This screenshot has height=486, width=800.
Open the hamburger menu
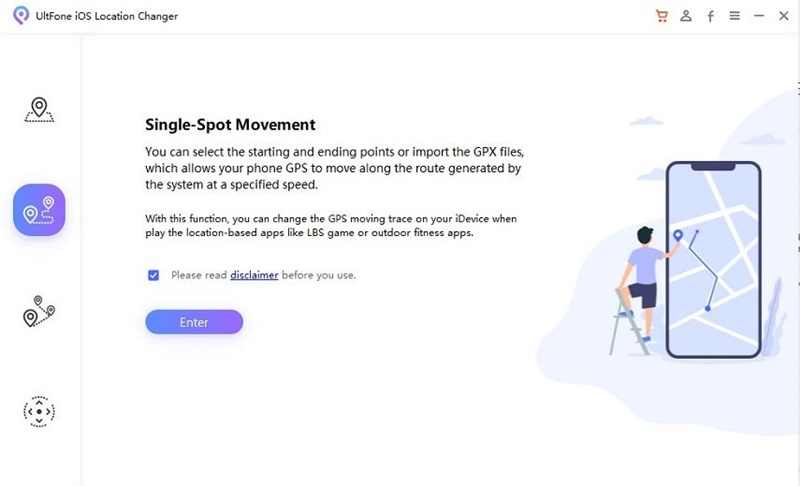(735, 16)
